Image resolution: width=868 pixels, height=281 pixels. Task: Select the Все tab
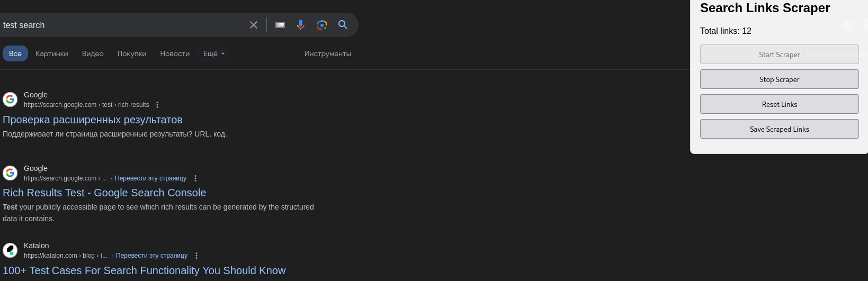[x=15, y=53]
